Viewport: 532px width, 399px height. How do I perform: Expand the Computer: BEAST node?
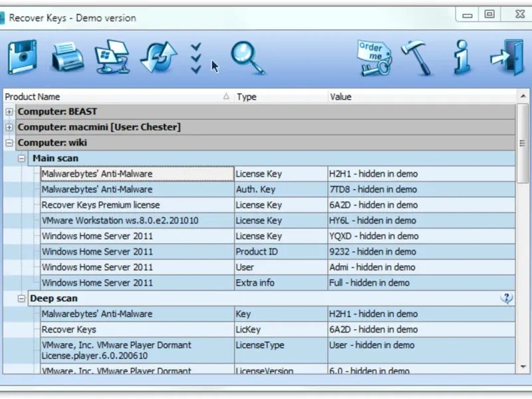9,112
